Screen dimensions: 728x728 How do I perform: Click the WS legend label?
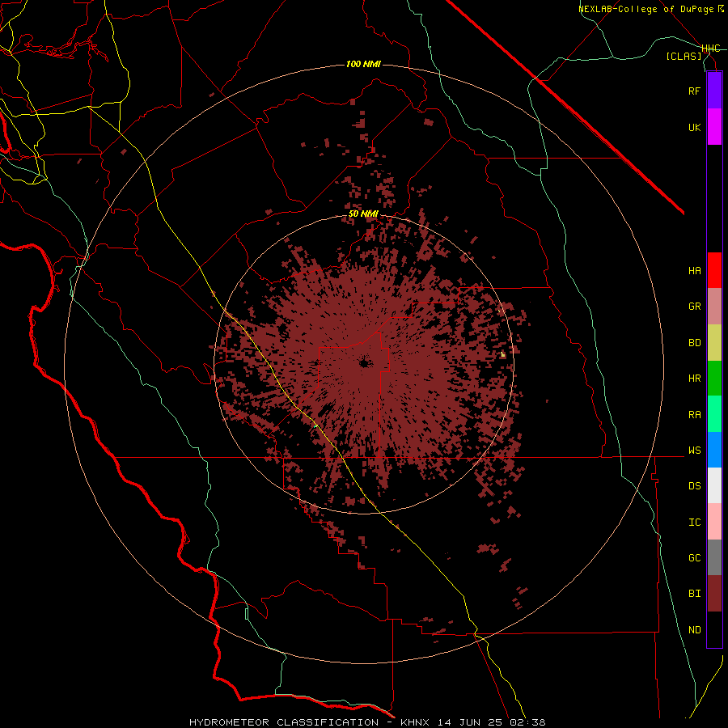tap(694, 451)
